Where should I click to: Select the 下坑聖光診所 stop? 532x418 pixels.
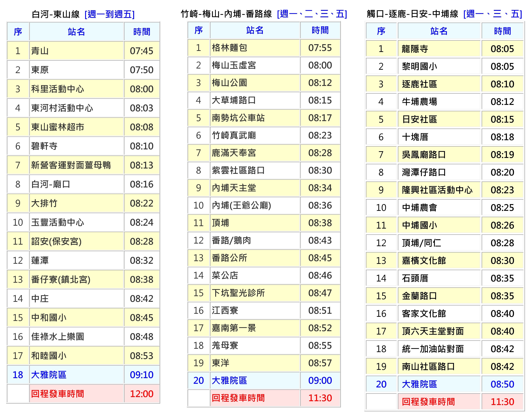point(238,293)
